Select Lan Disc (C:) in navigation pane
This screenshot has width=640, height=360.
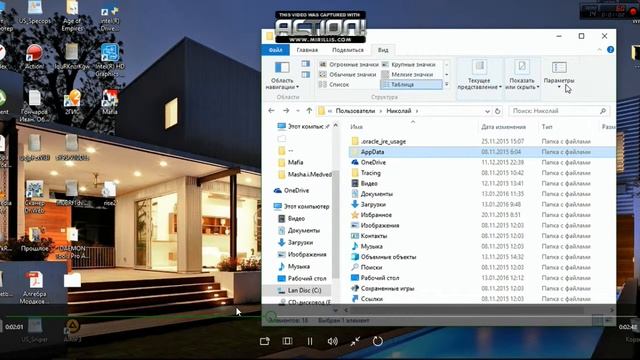[x=304, y=290]
